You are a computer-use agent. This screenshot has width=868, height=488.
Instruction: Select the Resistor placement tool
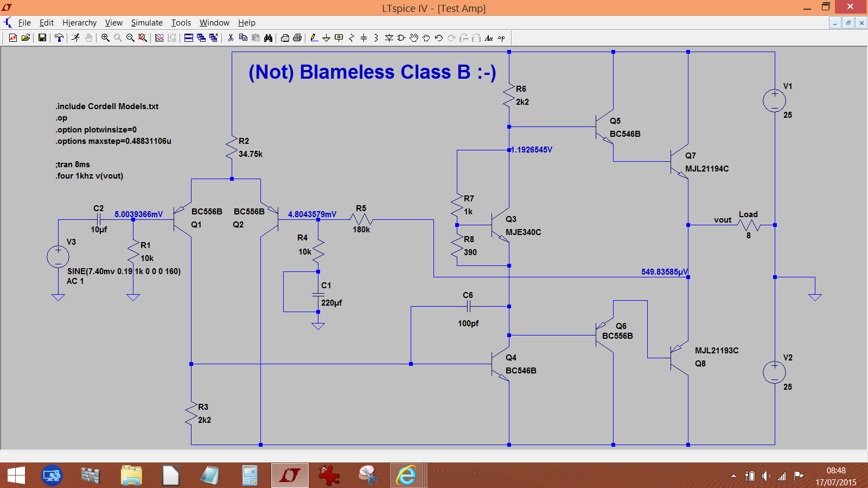[x=352, y=37]
